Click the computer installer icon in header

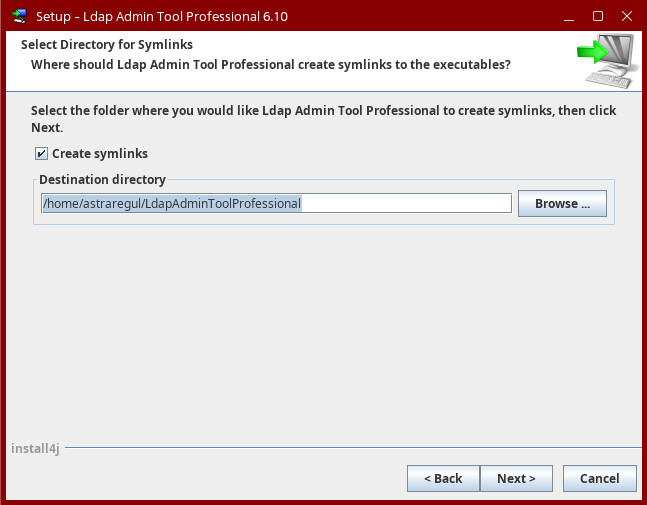pos(606,61)
